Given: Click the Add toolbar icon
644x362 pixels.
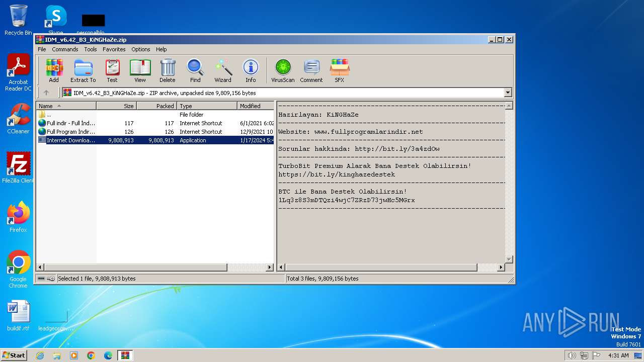Looking at the screenshot, I should click(x=54, y=71).
